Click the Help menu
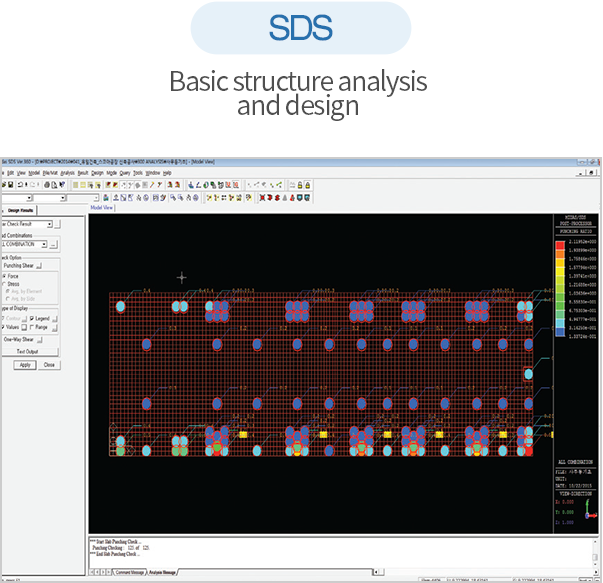The height and width of the screenshot is (583, 603). point(167,173)
